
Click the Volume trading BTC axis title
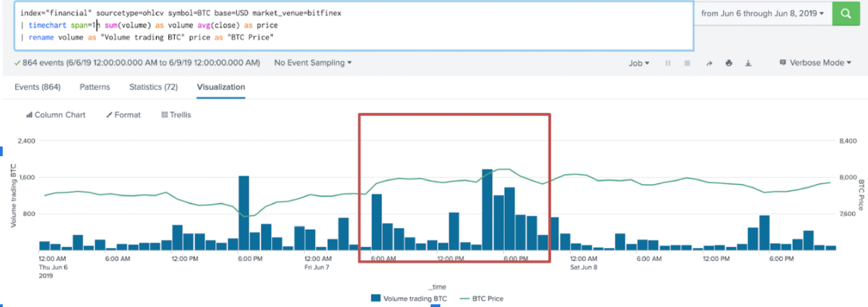pos(14,195)
